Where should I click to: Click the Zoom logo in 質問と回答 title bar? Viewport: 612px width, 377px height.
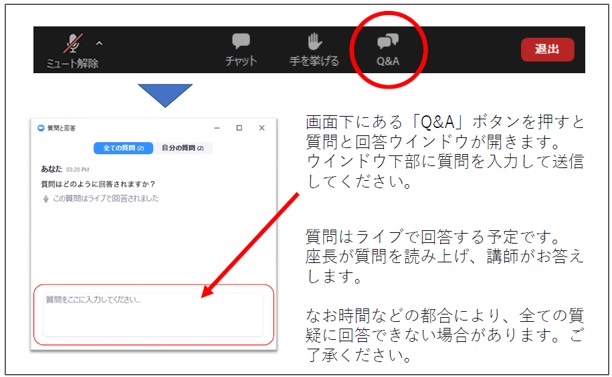click(x=41, y=128)
